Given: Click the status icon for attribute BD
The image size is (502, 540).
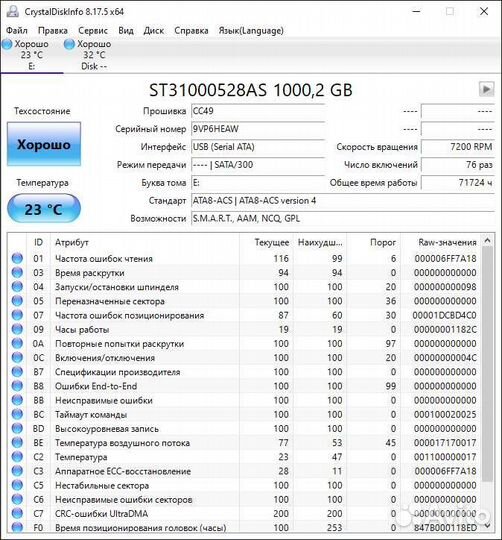Looking at the screenshot, I should [17, 428].
